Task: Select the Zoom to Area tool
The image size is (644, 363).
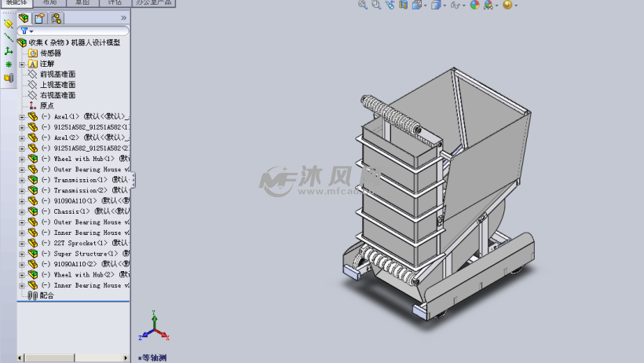Action: [x=376, y=5]
